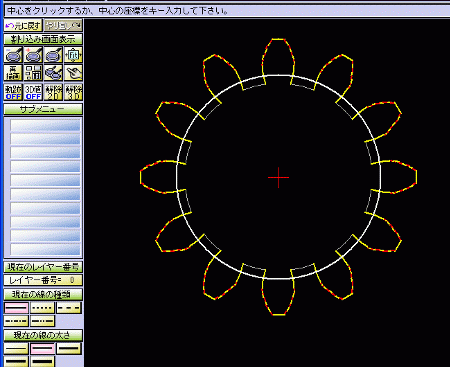Click the レイヤー番号 field
Screen dimensions: 450x367
(43, 280)
